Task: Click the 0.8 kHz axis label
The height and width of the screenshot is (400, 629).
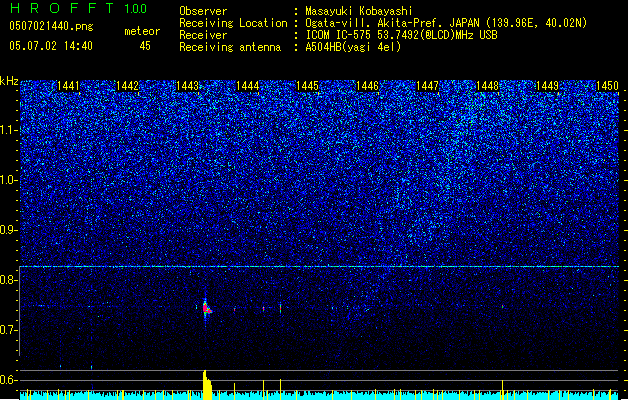Action: pyautogui.click(x=8, y=280)
